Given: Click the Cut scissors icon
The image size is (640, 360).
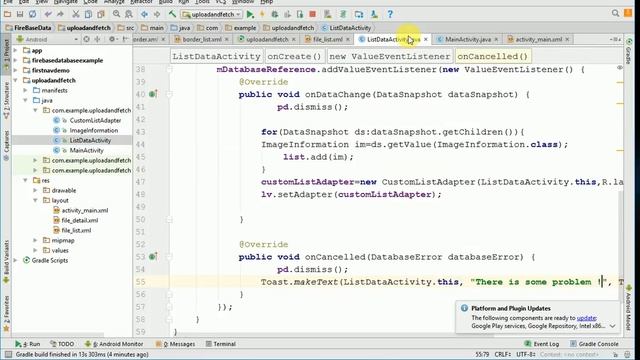Looking at the screenshot, I should coord(76,14).
